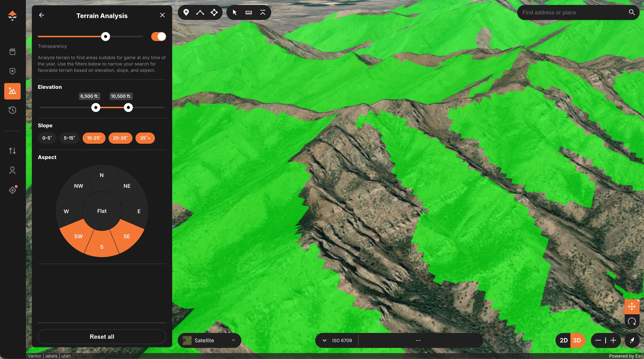Activate the pan move map control
The height and width of the screenshot is (359, 644).
(632, 307)
